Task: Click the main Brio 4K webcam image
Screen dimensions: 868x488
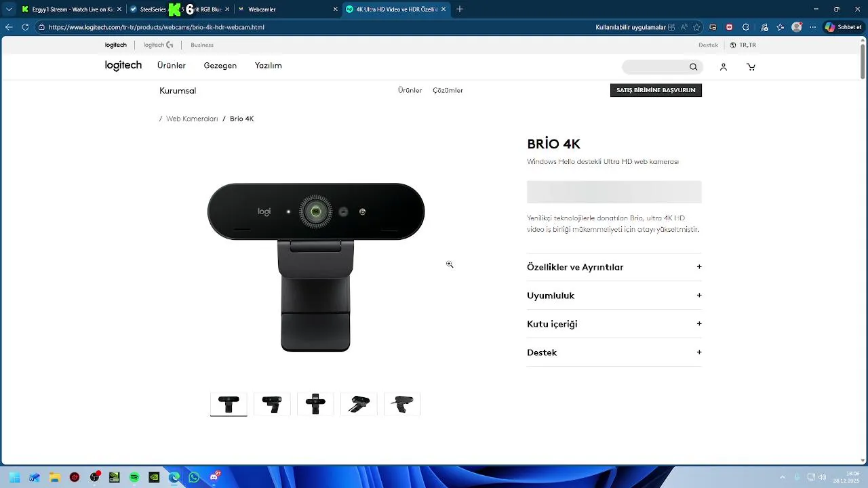Action: point(316,266)
